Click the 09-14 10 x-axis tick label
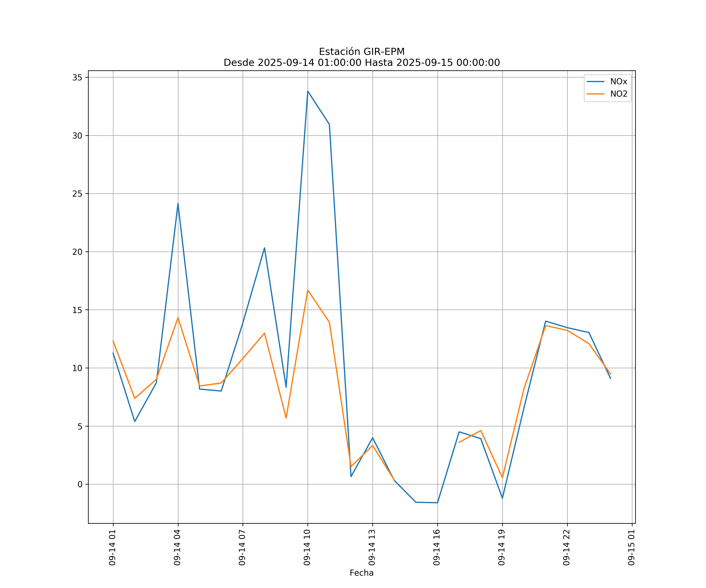 (x=307, y=547)
